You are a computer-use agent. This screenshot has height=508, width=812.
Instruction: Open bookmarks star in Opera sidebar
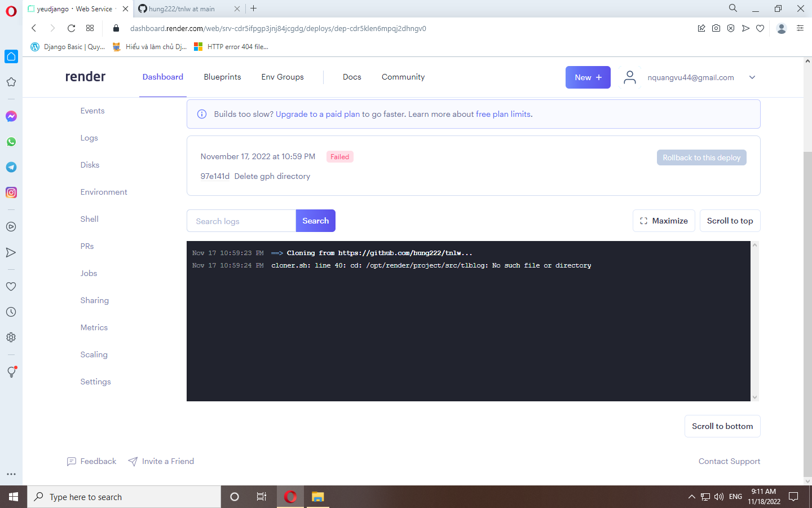pyautogui.click(x=11, y=82)
